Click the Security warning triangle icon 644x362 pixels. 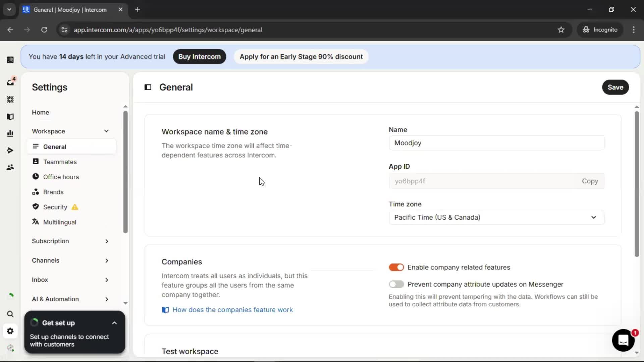coord(75,207)
